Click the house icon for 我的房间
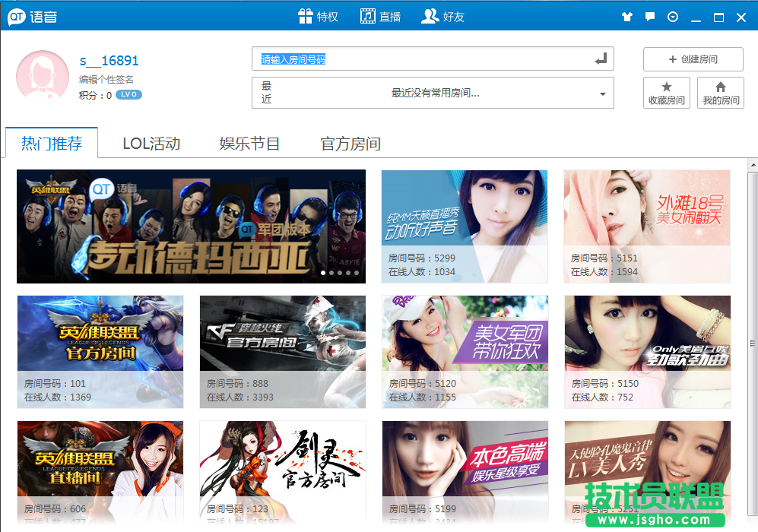The height and width of the screenshot is (532, 758). (x=721, y=87)
